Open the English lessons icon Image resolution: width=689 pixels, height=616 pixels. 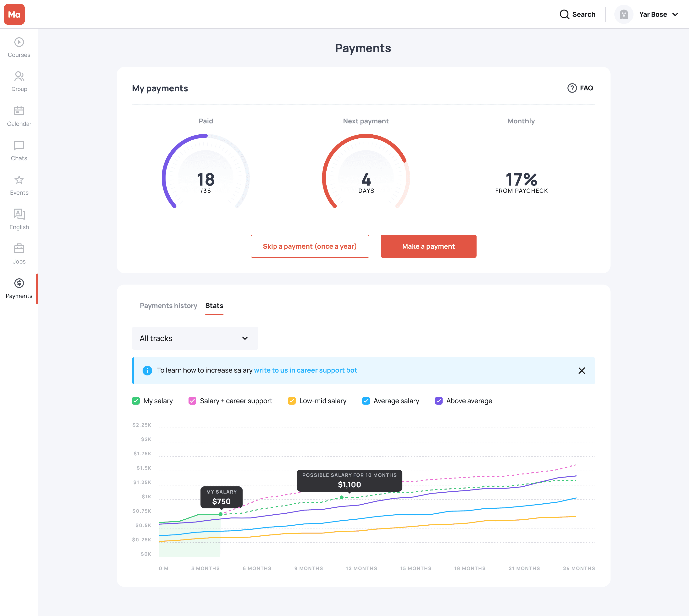click(19, 214)
